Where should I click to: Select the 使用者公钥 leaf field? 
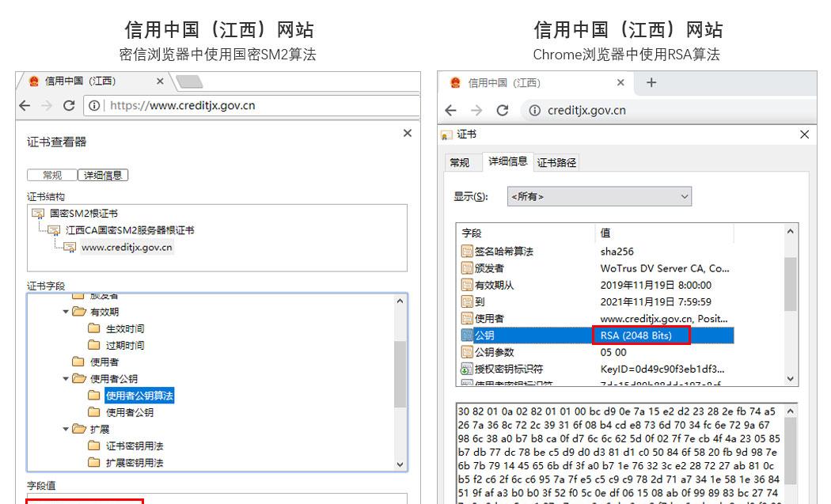pos(129,412)
